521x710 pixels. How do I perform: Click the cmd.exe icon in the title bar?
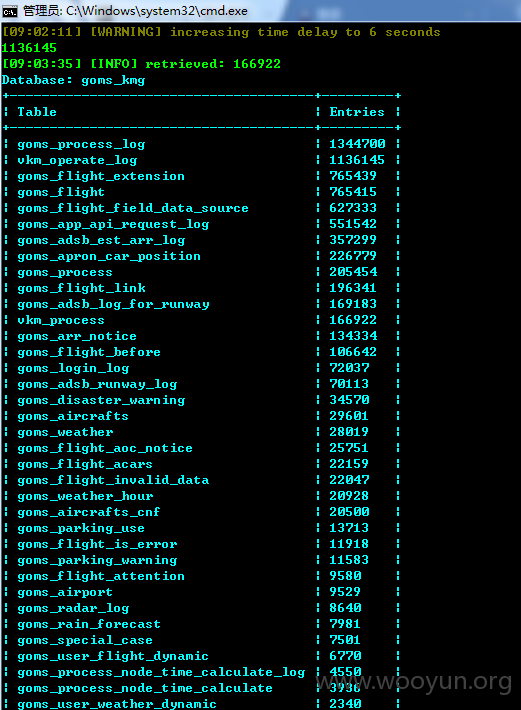[x=10, y=11]
